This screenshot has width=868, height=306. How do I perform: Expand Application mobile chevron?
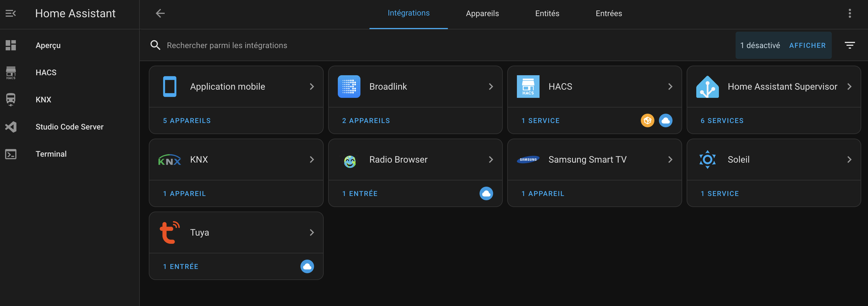pos(312,87)
